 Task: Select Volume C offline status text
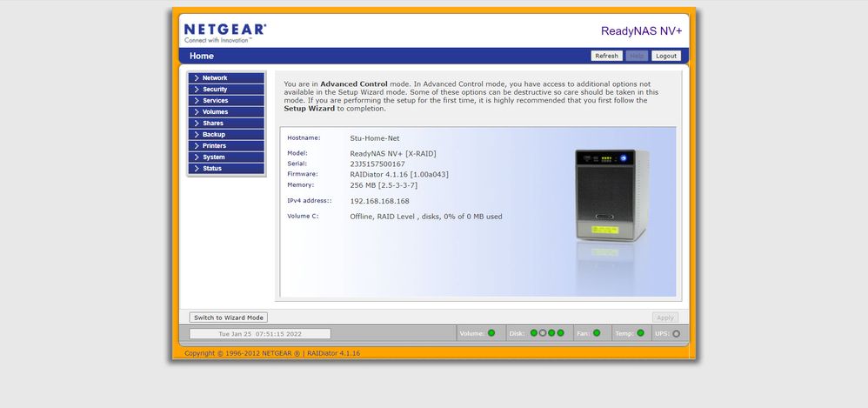click(x=426, y=217)
